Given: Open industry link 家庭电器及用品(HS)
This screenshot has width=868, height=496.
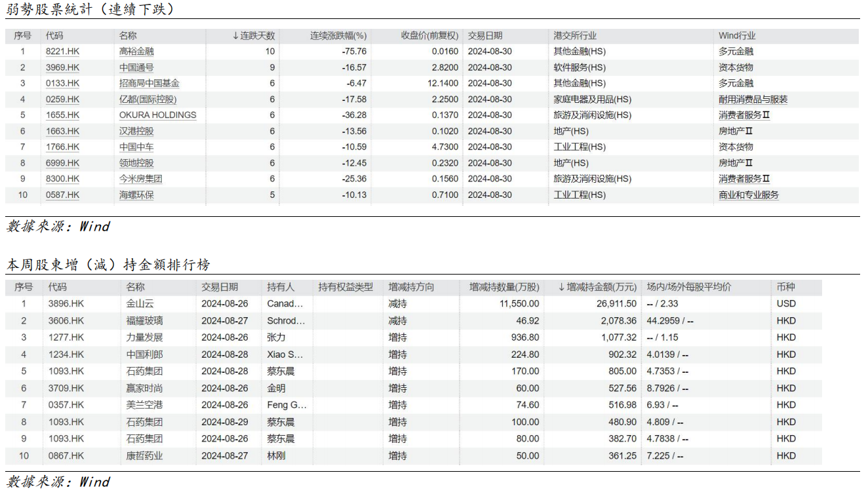Looking at the screenshot, I should [x=593, y=100].
